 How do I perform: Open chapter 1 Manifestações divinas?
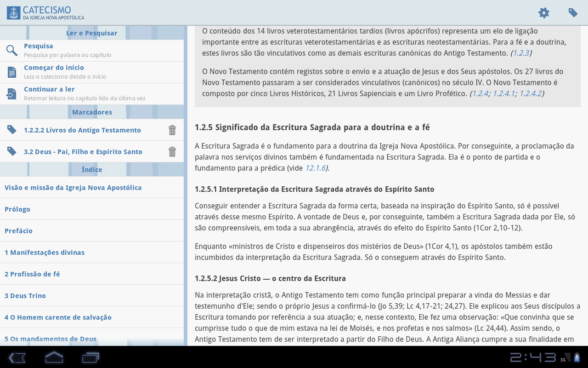92,253
